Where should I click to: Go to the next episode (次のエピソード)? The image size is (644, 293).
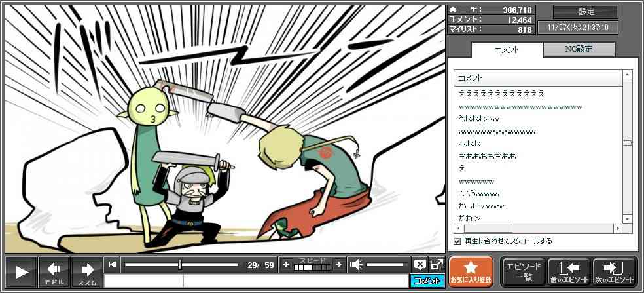614,271
